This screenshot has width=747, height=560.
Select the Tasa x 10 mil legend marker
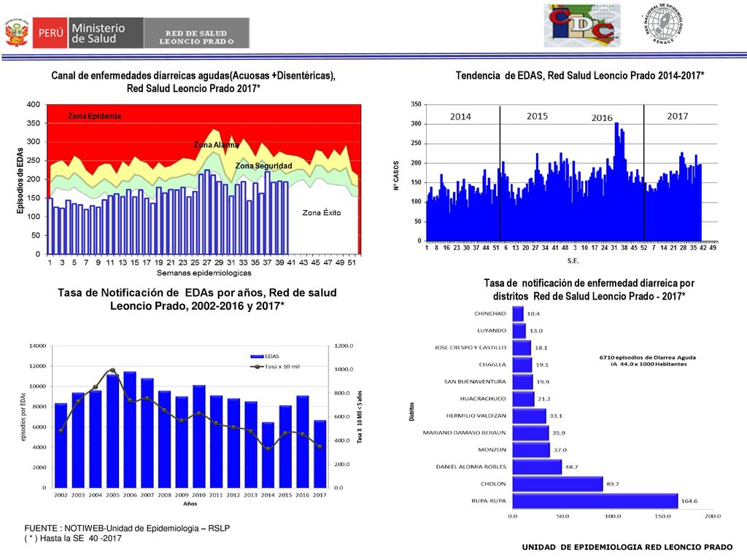[x=258, y=367]
